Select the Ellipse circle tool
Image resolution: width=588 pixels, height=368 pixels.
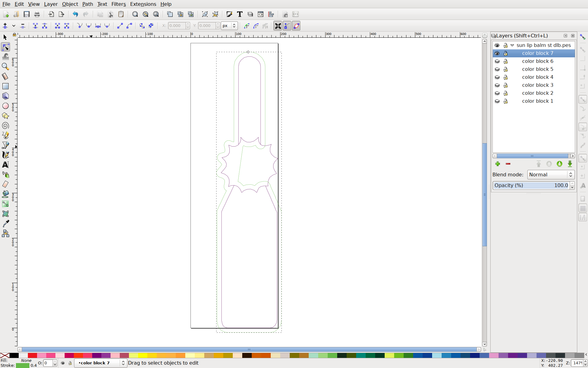[x=6, y=106]
